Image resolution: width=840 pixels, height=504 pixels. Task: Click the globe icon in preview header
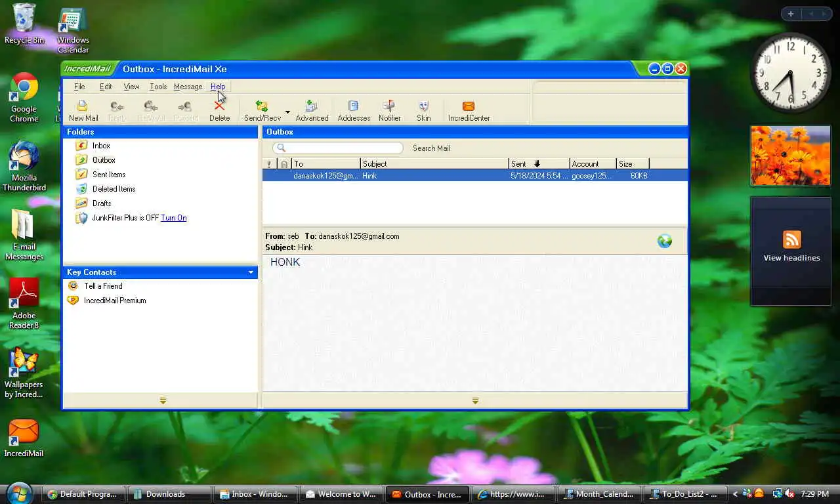665,241
